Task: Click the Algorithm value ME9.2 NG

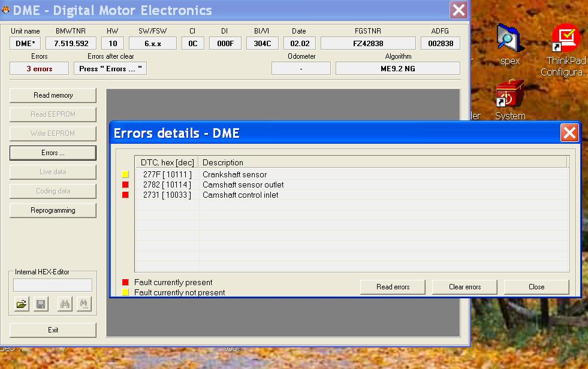Action: pos(398,68)
